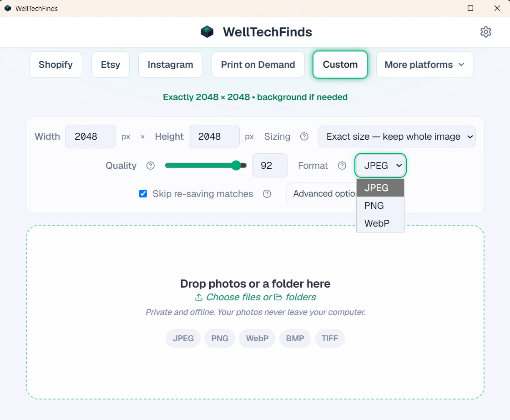Select the Custom preset
The width and height of the screenshot is (510, 420).
340,65
